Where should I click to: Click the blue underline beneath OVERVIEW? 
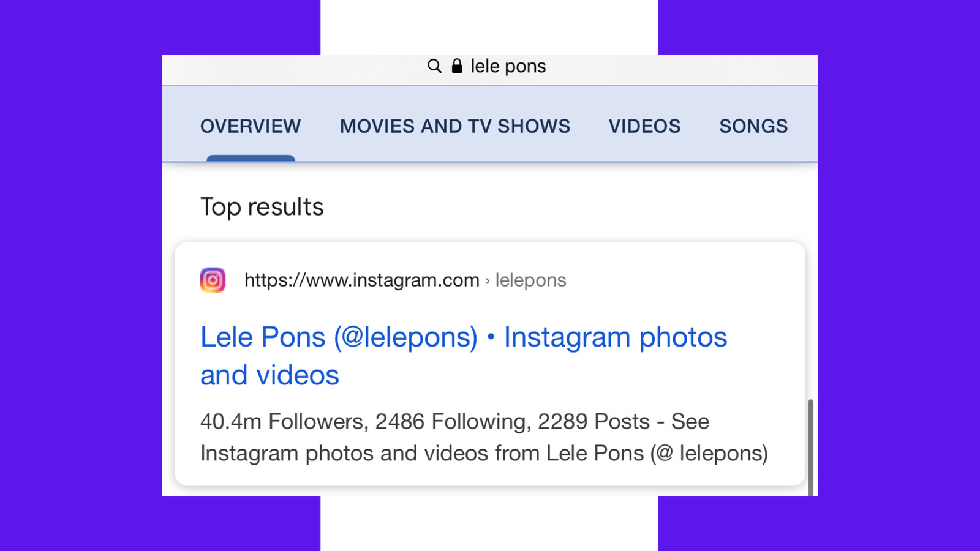click(x=251, y=159)
